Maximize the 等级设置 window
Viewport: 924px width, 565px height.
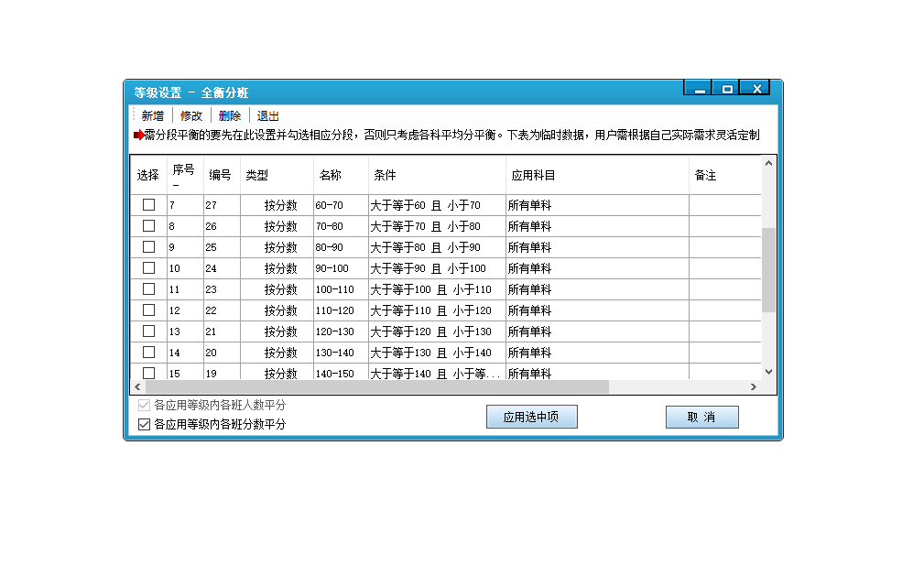coord(727,89)
